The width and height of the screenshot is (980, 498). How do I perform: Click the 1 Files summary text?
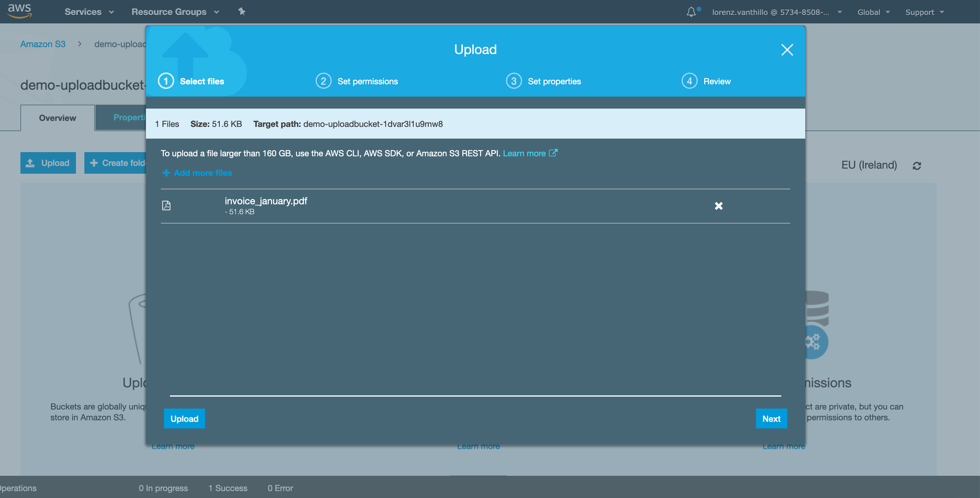click(167, 124)
